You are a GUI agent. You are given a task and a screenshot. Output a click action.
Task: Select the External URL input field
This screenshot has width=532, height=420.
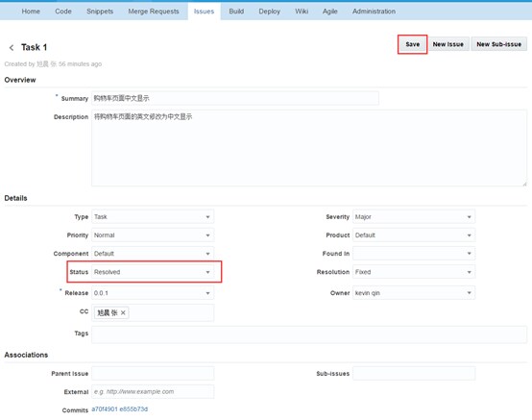(153, 391)
